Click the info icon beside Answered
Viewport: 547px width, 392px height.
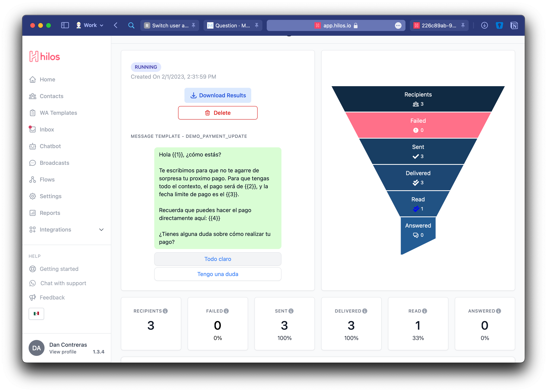(x=499, y=311)
